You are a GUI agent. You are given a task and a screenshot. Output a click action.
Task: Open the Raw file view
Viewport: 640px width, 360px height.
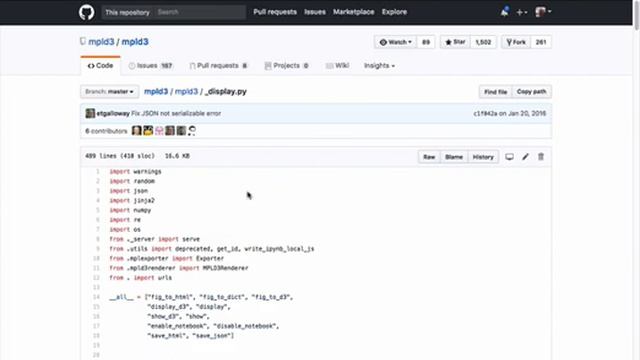pyautogui.click(x=429, y=157)
